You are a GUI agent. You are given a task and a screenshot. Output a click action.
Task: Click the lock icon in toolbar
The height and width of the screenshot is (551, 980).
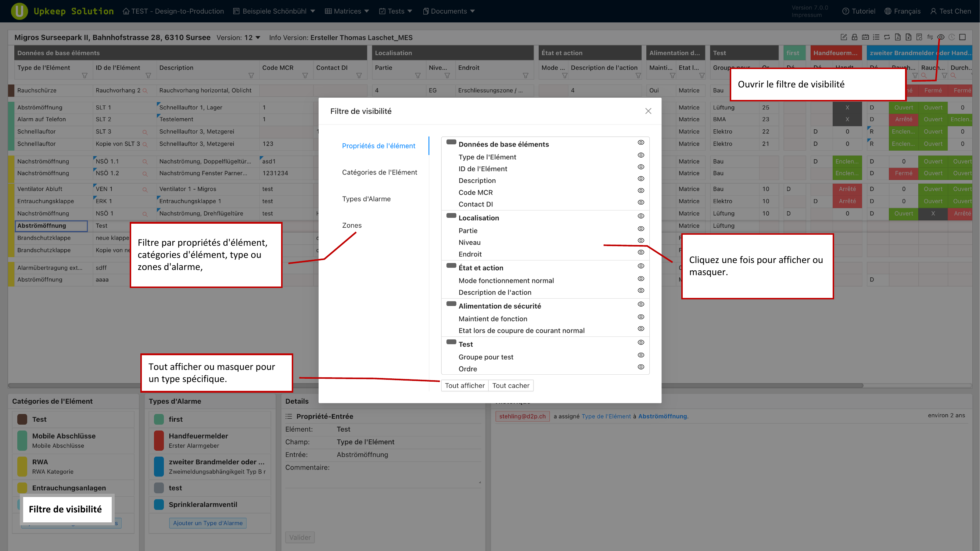pyautogui.click(x=854, y=37)
